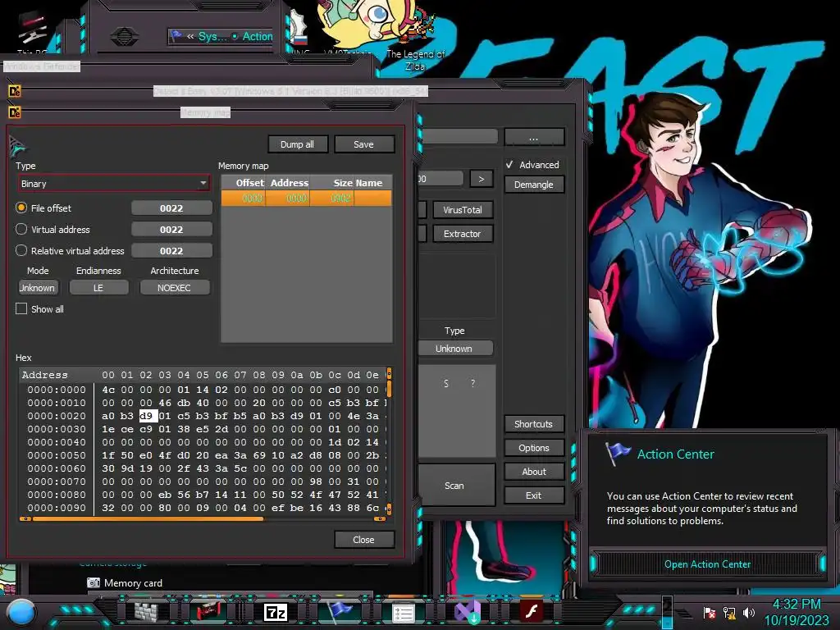840x630 pixels.
Task: Click the Sys... breadcrumb segment
Action: tap(212, 36)
